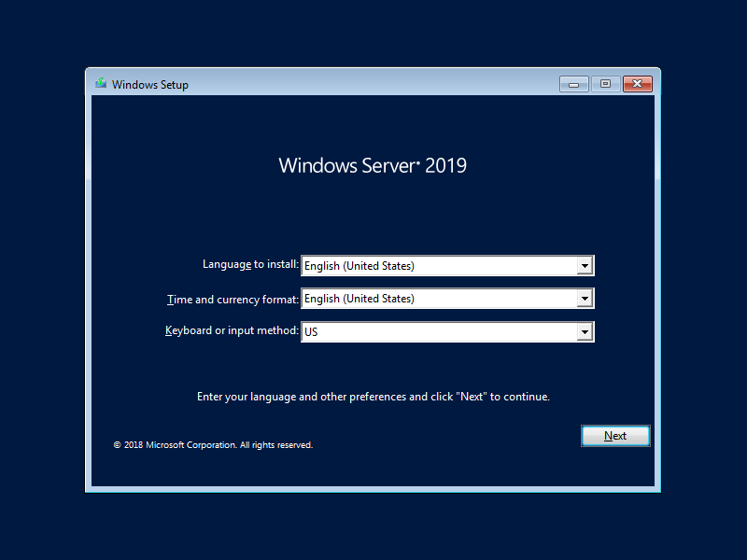
Task: Minimize the Windows Setup window
Action: [573, 84]
